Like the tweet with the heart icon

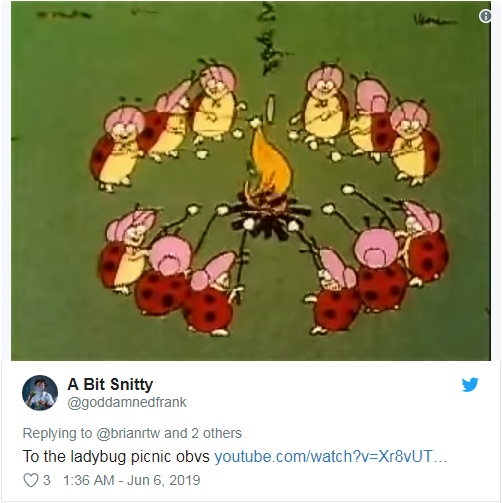coord(31,480)
